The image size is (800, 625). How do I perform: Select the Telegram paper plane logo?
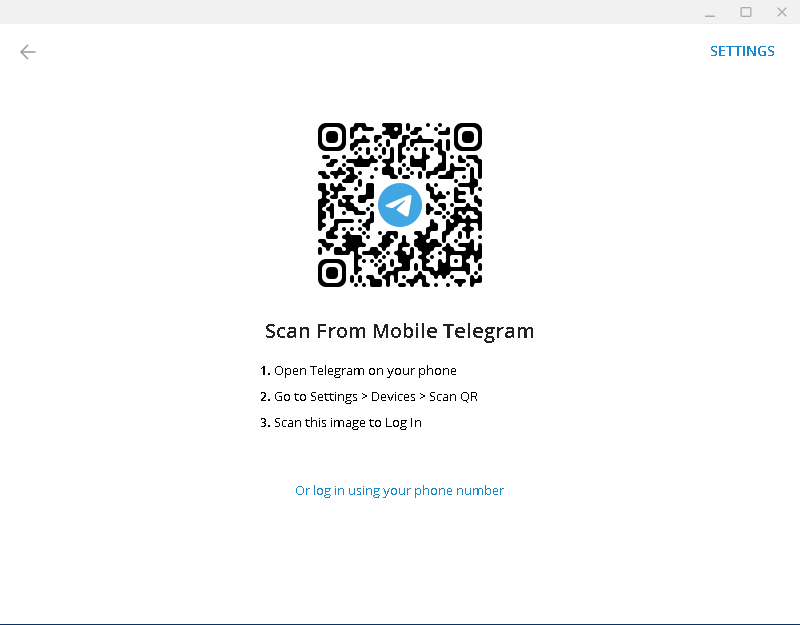click(399, 206)
